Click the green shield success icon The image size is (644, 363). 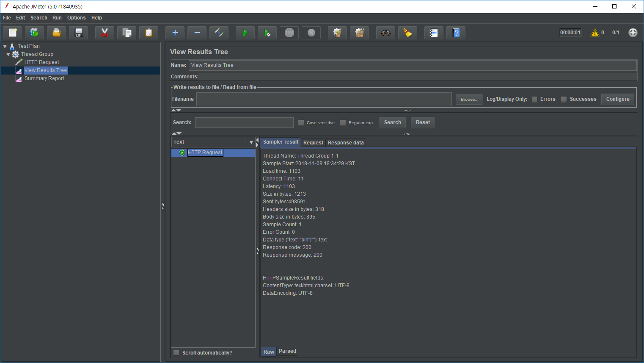(182, 152)
